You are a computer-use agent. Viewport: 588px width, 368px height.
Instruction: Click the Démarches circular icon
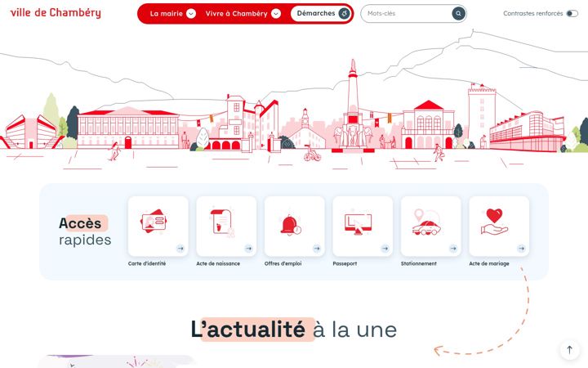pyautogui.click(x=344, y=14)
